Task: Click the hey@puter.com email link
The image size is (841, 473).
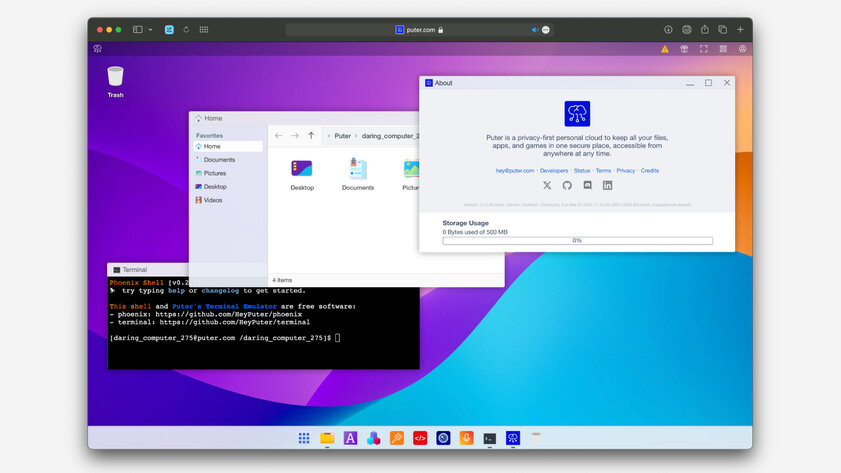Action: (515, 171)
